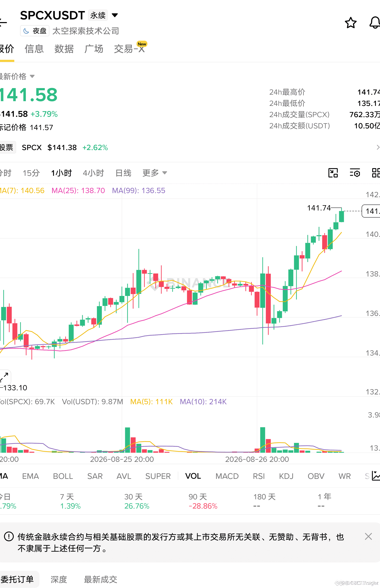The image size is (380, 588).
Task: Select the 180 天 performance period
Action: pyautogui.click(x=264, y=501)
